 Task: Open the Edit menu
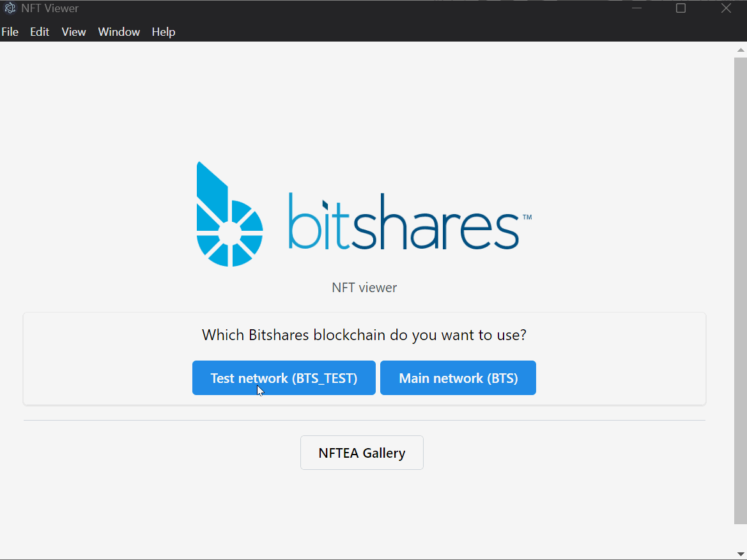point(40,32)
